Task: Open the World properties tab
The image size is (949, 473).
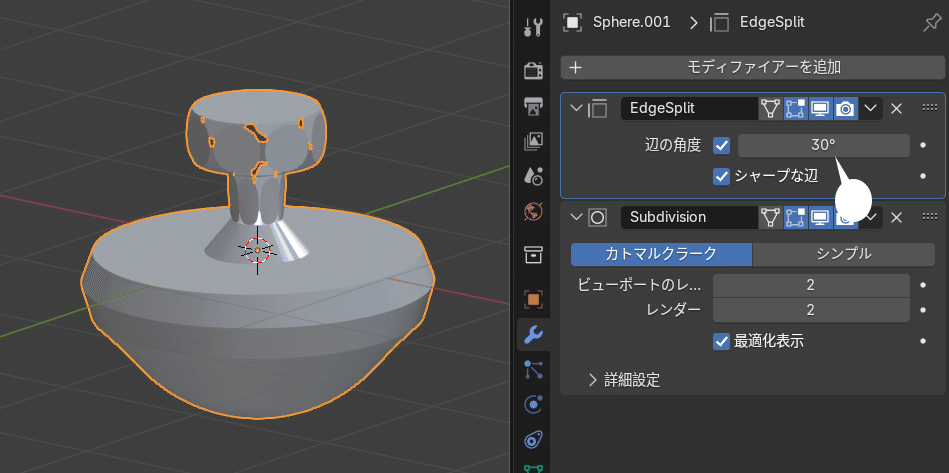Action: coord(533,212)
